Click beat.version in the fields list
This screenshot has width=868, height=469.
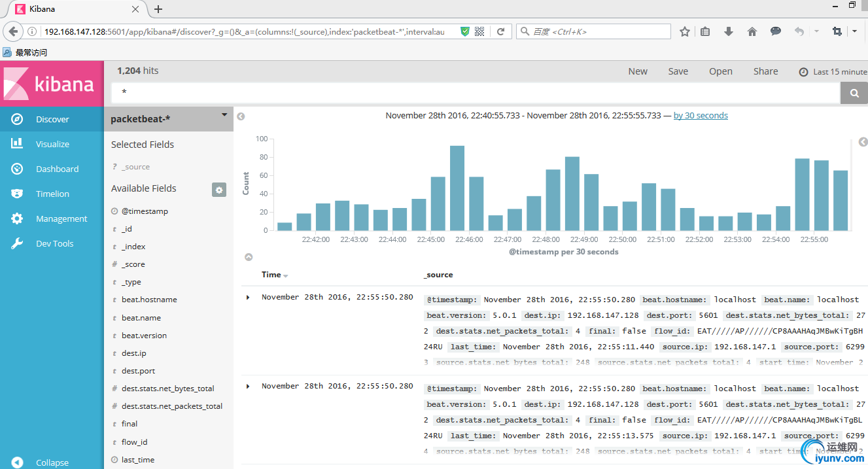(x=144, y=336)
